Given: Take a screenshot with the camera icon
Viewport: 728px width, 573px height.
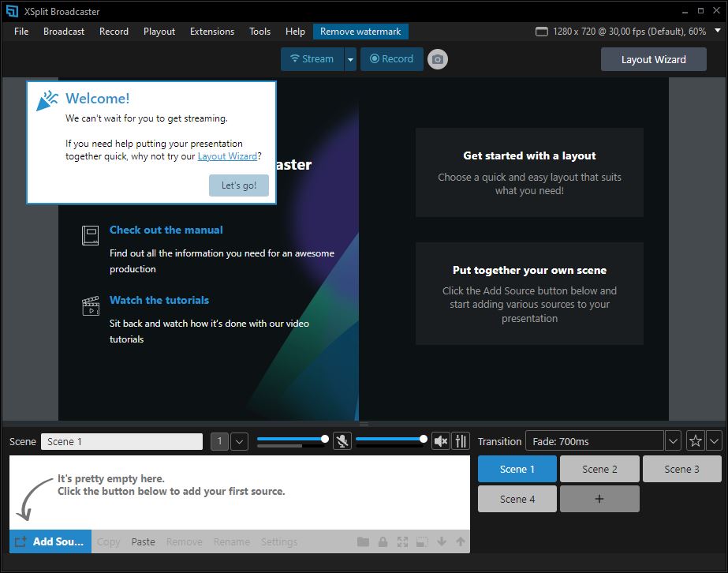Looking at the screenshot, I should [438, 59].
